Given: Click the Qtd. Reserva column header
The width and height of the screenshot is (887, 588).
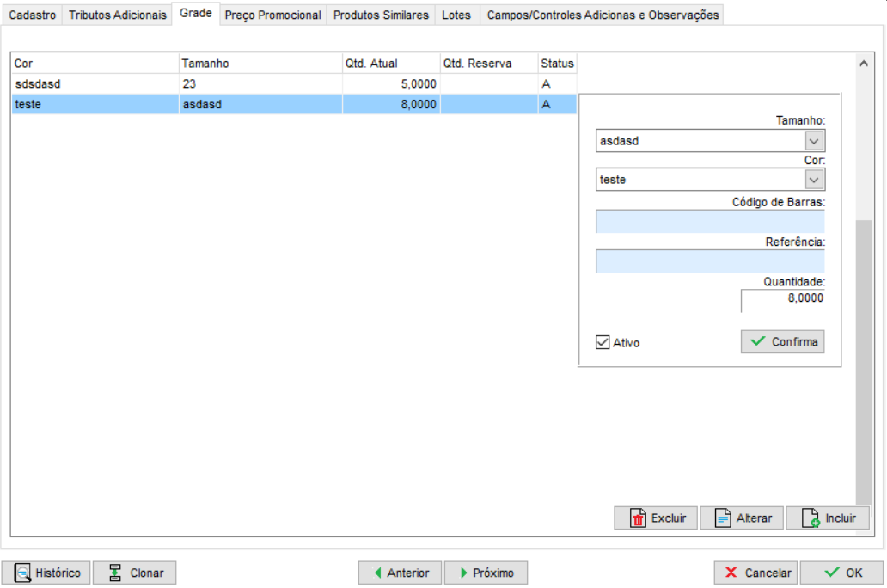Looking at the screenshot, I should tap(489, 64).
